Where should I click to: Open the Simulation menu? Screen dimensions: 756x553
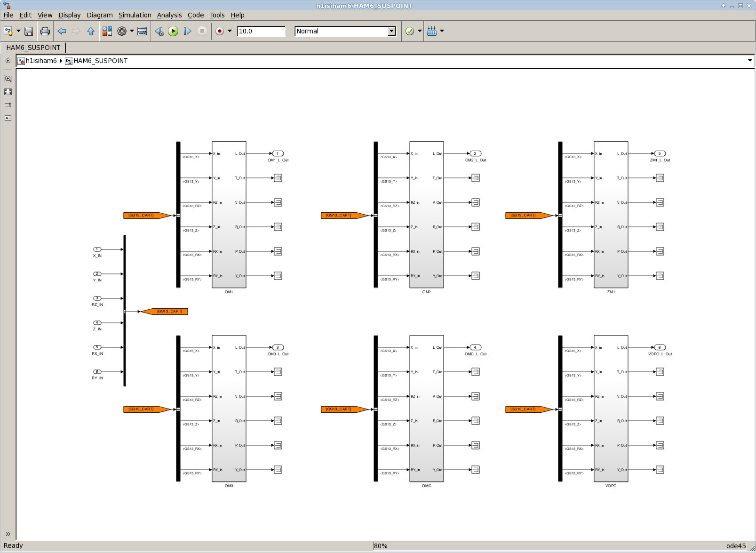click(x=135, y=15)
